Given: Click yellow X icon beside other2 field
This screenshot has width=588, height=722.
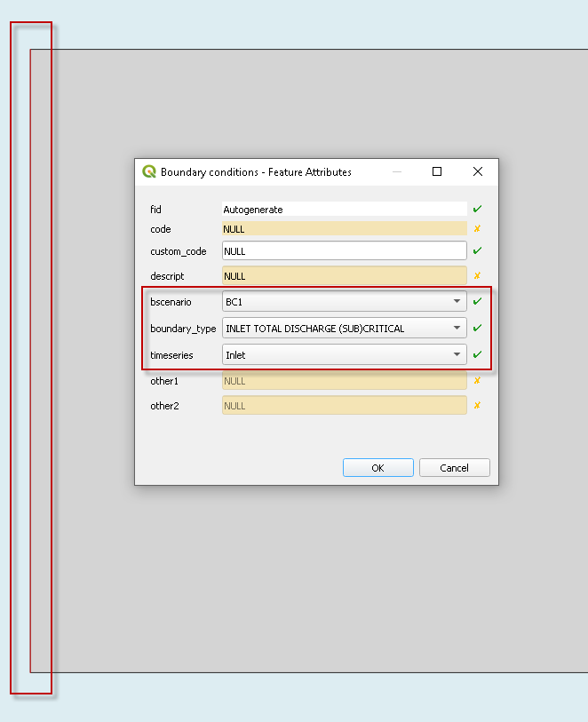Looking at the screenshot, I should click(477, 406).
